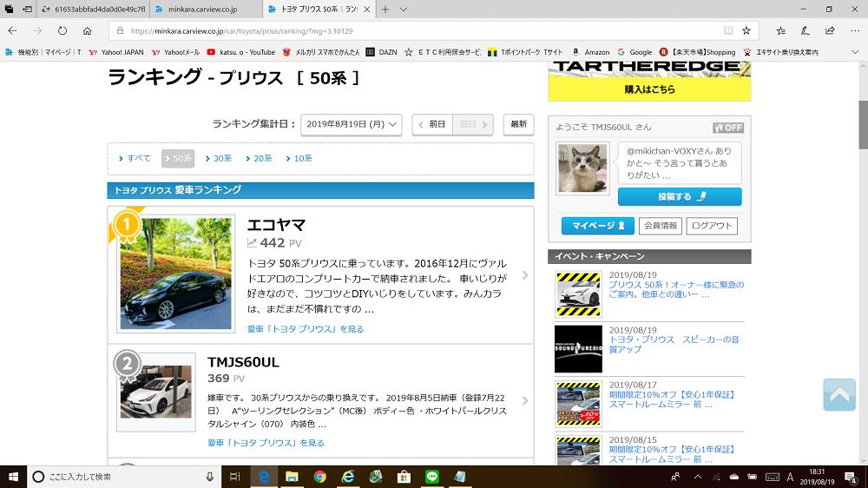868x488 pixels.
Task: Reload the current page
Action: point(62,31)
